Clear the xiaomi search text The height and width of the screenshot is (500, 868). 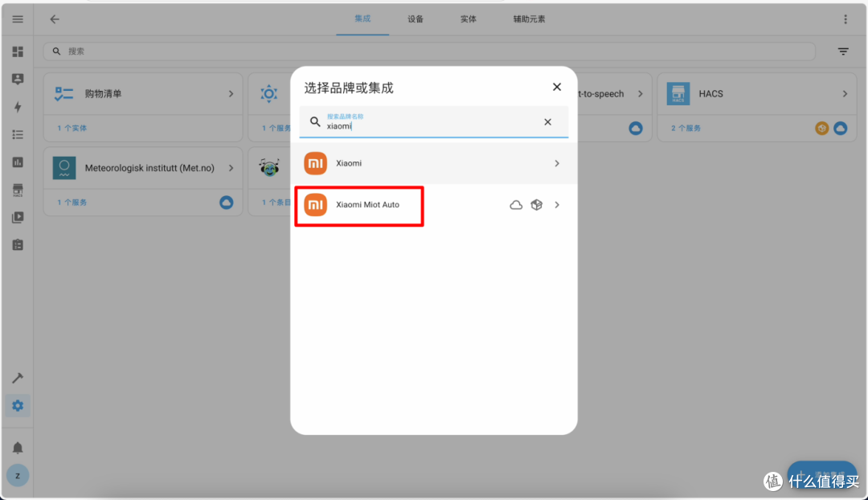tap(547, 122)
